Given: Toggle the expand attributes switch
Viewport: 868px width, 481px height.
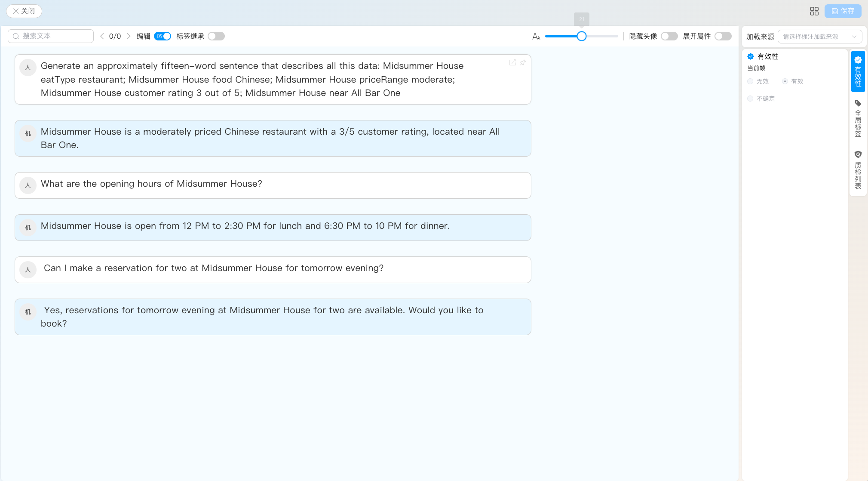Looking at the screenshot, I should tap(723, 36).
